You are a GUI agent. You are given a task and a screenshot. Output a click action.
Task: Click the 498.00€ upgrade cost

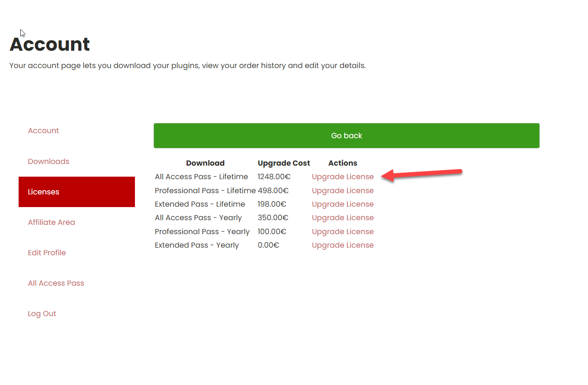click(x=273, y=191)
